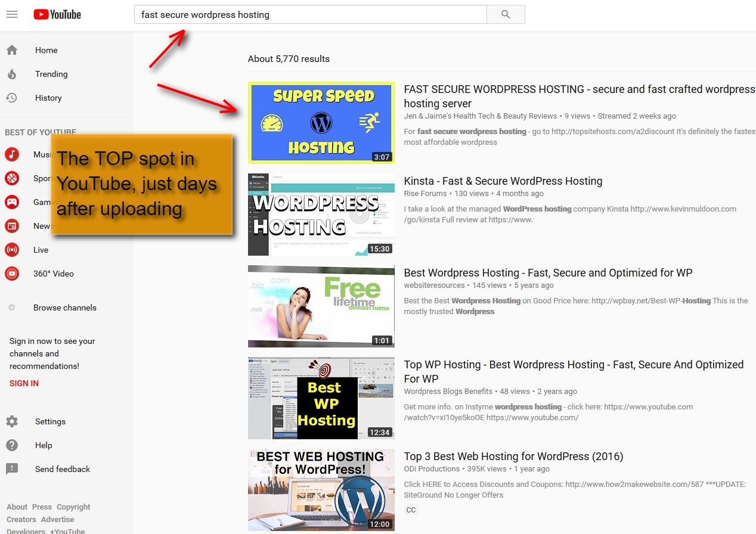Click the Trending flame icon
756x534 pixels.
click(x=12, y=74)
